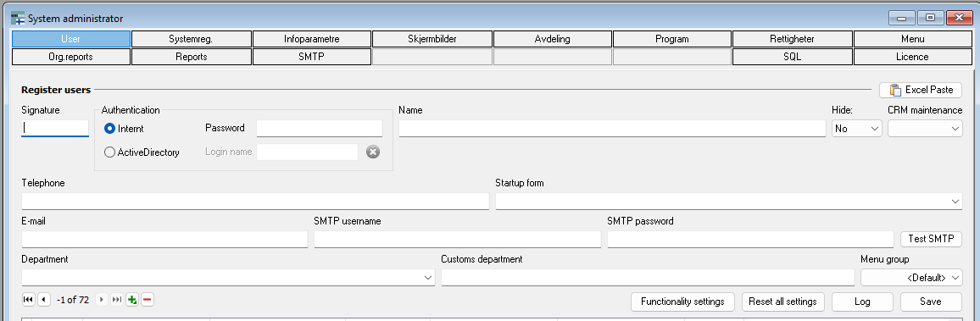The width and height of the screenshot is (980, 321).
Task: Click the Excel Paste clipboard button
Action: point(921,90)
